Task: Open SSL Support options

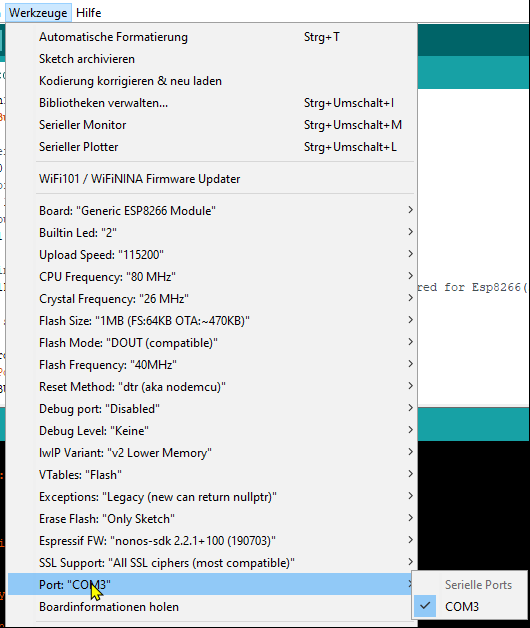Action: pyautogui.click(x=212, y=563)
